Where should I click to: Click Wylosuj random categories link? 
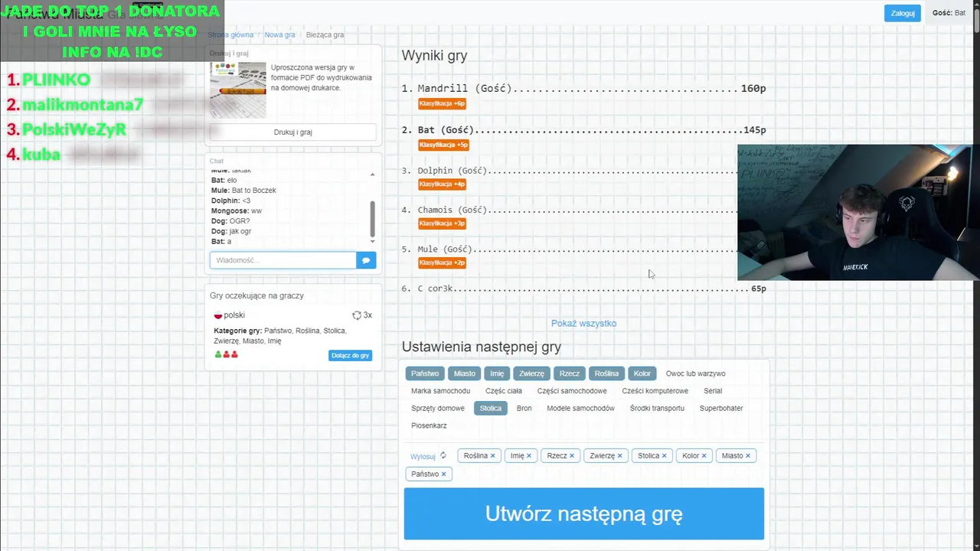(x=423, y=456)
